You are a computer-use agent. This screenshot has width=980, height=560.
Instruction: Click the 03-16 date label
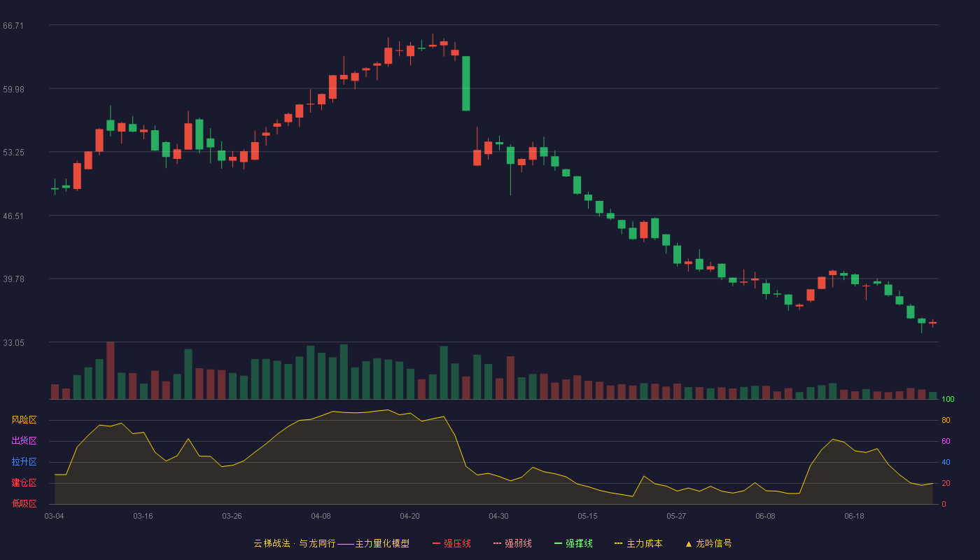143,516
